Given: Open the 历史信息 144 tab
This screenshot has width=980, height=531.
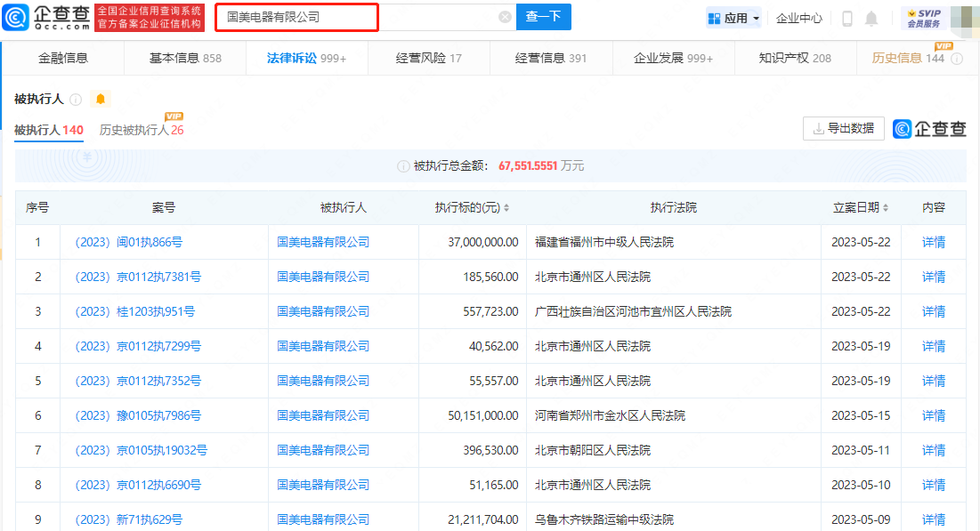Looking at the screenshot, I should [908, 58].
